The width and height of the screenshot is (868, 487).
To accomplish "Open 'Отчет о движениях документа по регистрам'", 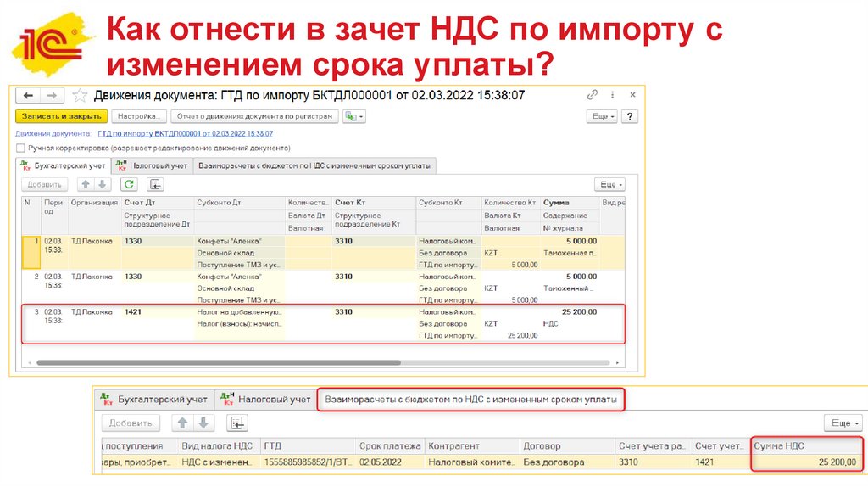I will [254, 116].
